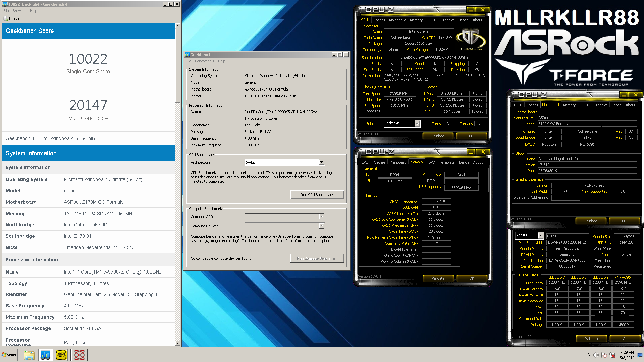Viewport: 644px width, 362px height.
Task: Open Bench tab in top CPU-Z window
Action: (463, 20)
